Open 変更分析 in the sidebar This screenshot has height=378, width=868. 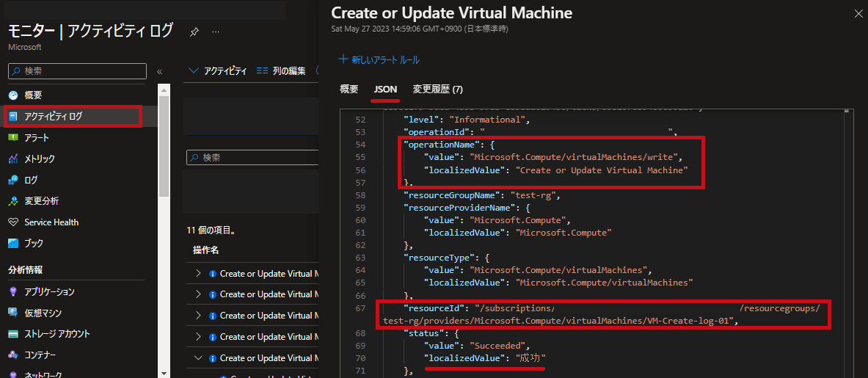[x=42, y=201]
